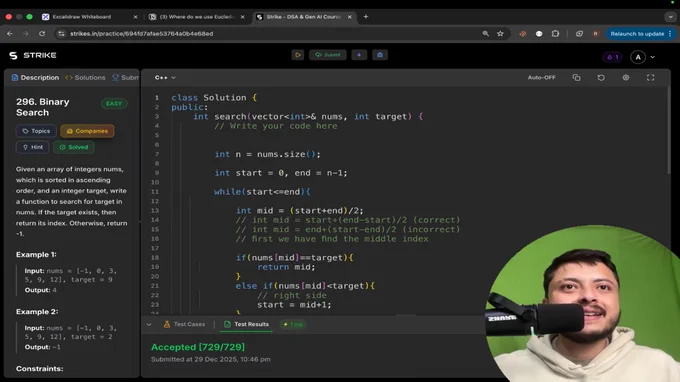Viewport: 680px width, 382px height.
Task: Click the Accepted [729/729] result text
Action: (198, 347)
